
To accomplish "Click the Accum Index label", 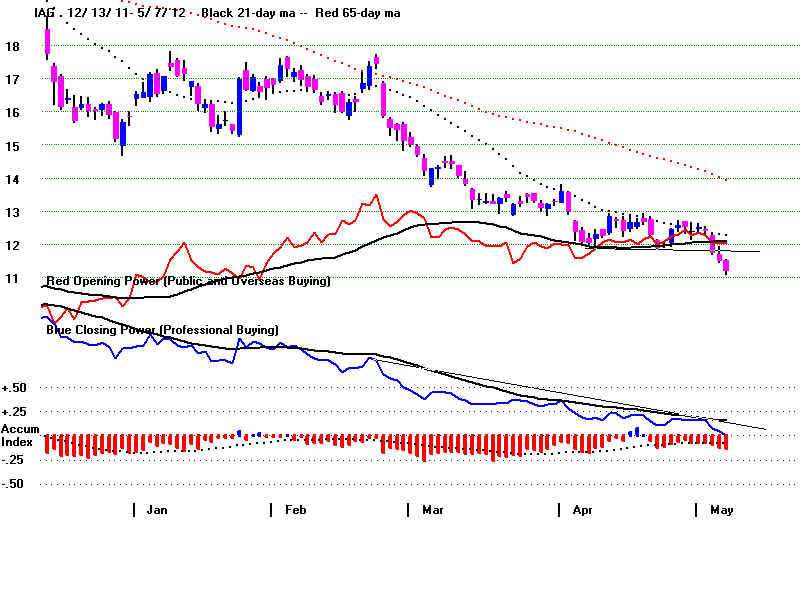I will tap(19, 435).
